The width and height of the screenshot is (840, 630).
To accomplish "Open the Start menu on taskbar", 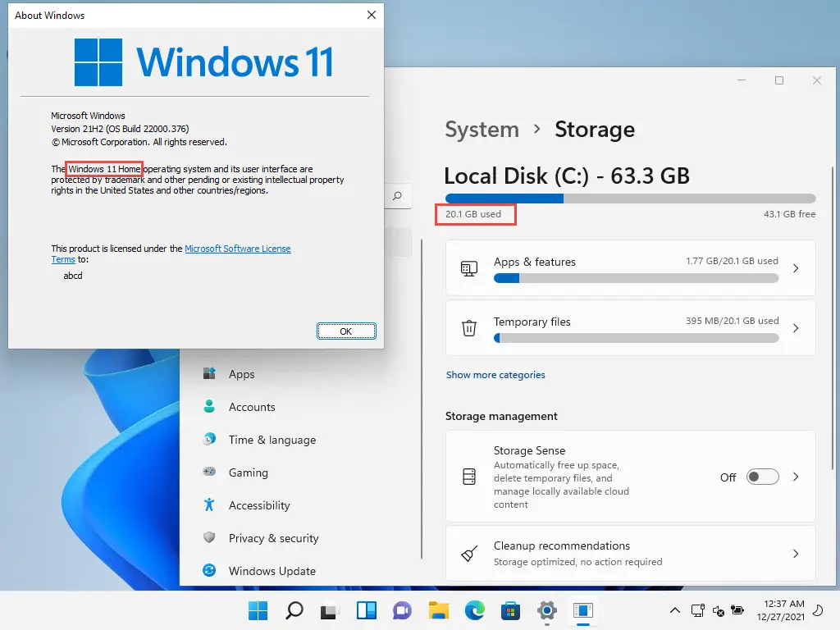I will click(258, 610).
